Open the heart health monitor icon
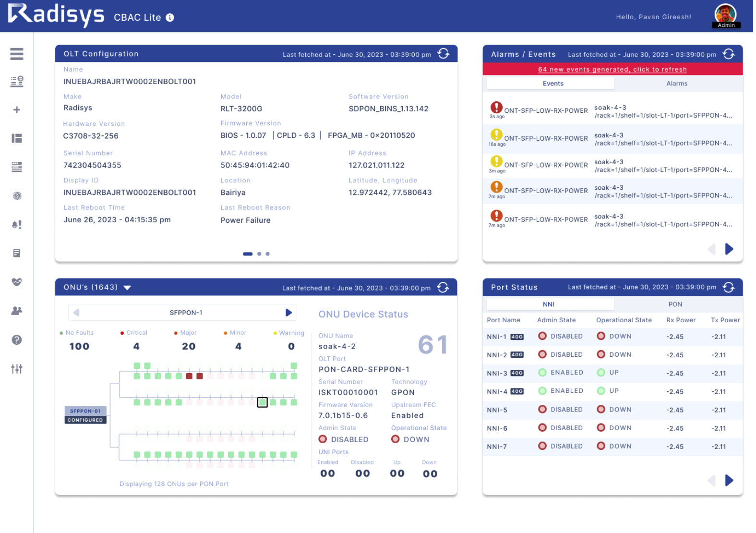756x533 pixels. [17, 282]
